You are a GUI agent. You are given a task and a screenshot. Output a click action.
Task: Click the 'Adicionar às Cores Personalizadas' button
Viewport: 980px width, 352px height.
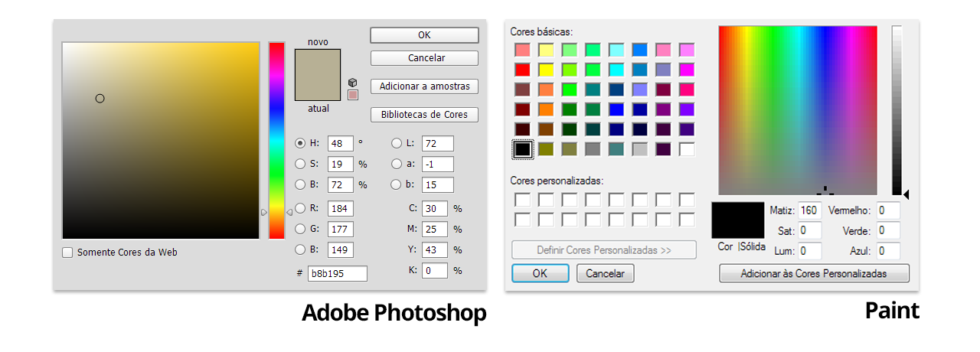pos(814,273)
